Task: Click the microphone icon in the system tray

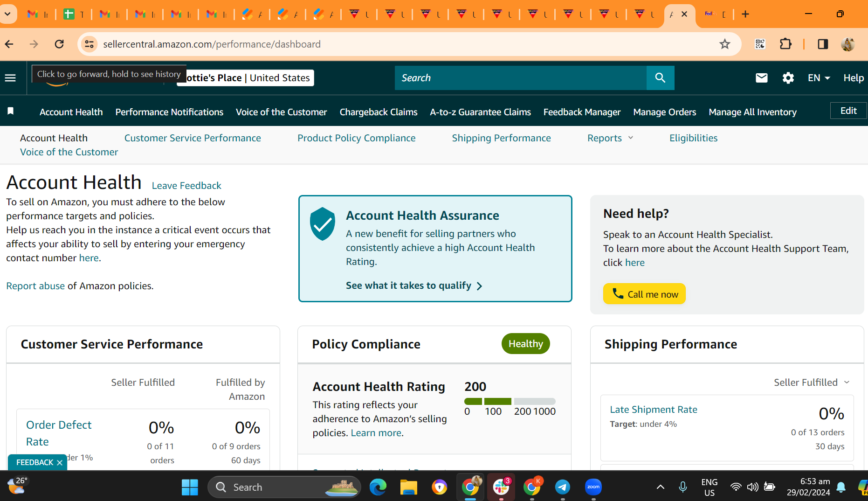Action: [683, 487]
